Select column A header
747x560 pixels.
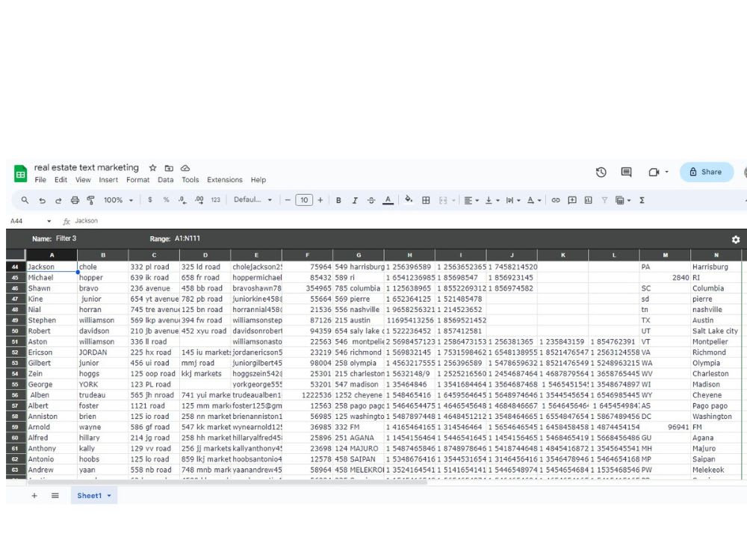point(52,255)
